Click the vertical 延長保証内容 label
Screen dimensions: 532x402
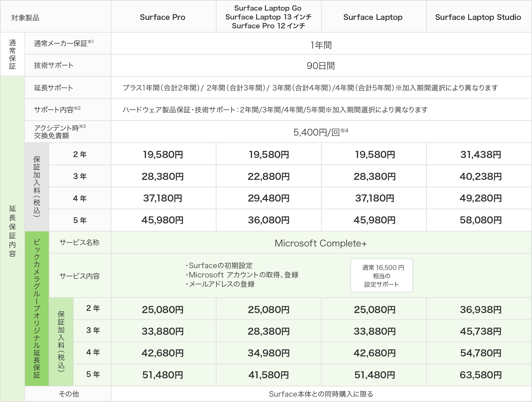pos(12,231)
